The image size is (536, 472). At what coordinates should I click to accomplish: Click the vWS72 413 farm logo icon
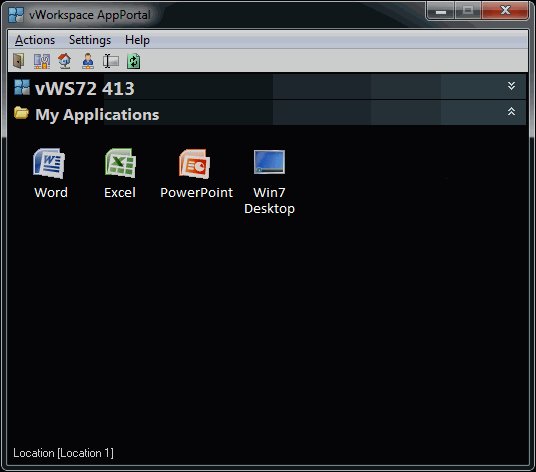click(x=22, y=87)
